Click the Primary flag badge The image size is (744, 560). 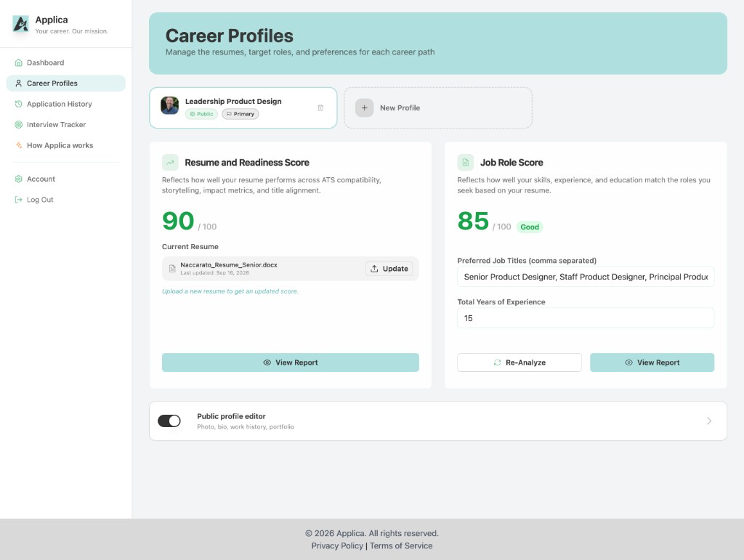click(240, 114)
